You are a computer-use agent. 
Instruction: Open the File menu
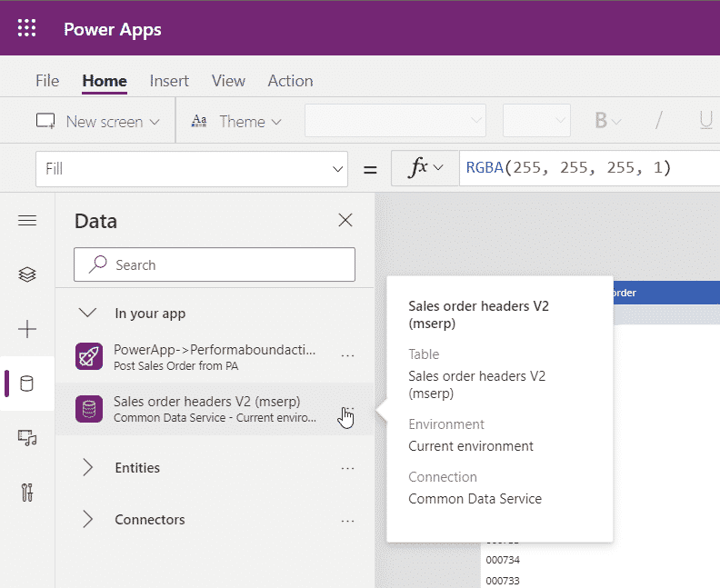point(47,81)
